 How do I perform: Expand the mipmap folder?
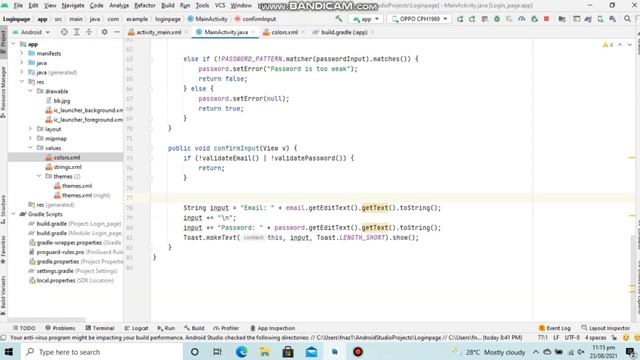pos(30,138)
